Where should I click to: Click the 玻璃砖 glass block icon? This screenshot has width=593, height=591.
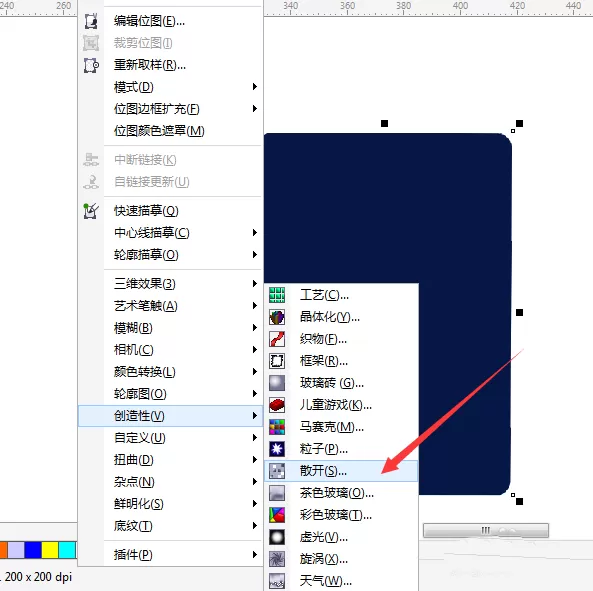pos(277,383)
